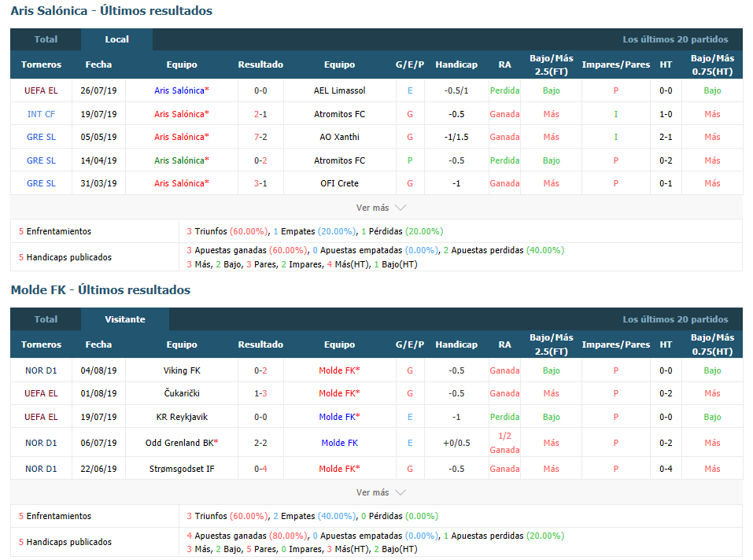The height and width of the screenshot is (560, 753).
Task: Open UEFA EL tournament link dated 19/07/19
Action: coord(41,417)
